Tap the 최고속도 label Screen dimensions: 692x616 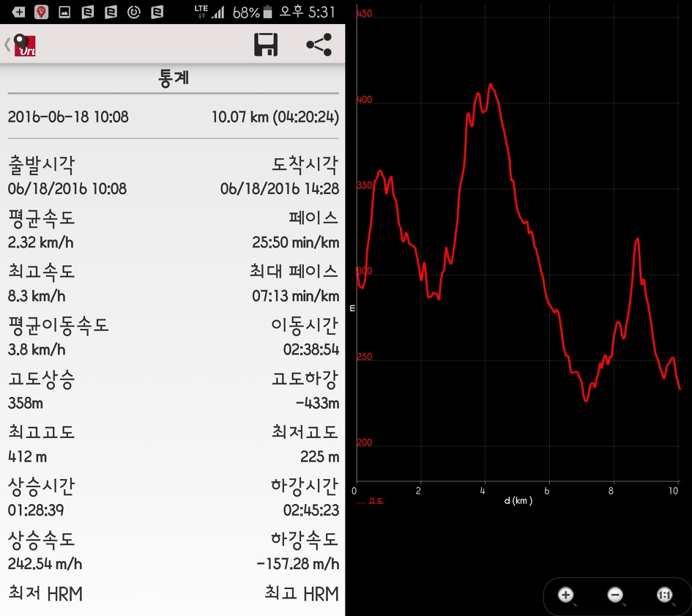click(42, 272)
